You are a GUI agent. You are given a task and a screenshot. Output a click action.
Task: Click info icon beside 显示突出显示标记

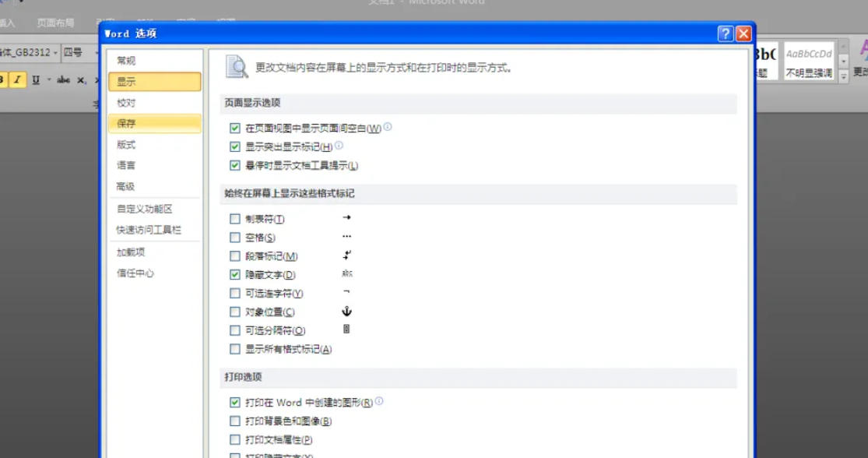tap(339, 146)
